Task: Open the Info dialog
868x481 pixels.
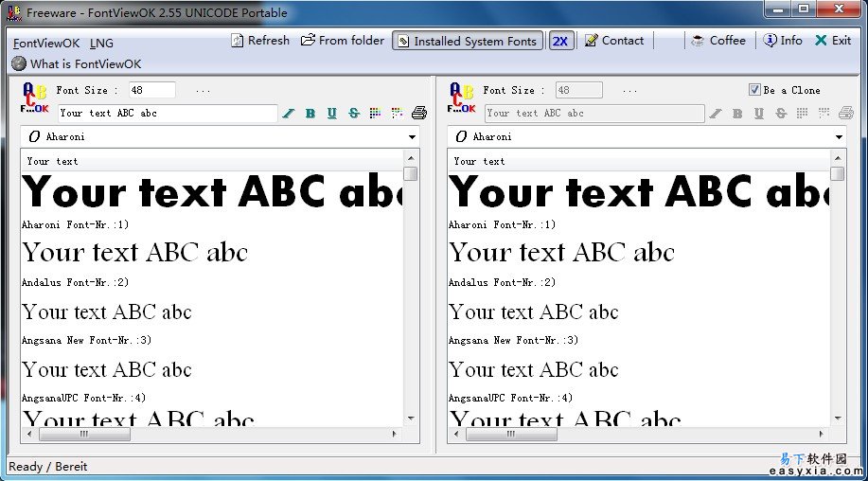Action: coord(783,41)
